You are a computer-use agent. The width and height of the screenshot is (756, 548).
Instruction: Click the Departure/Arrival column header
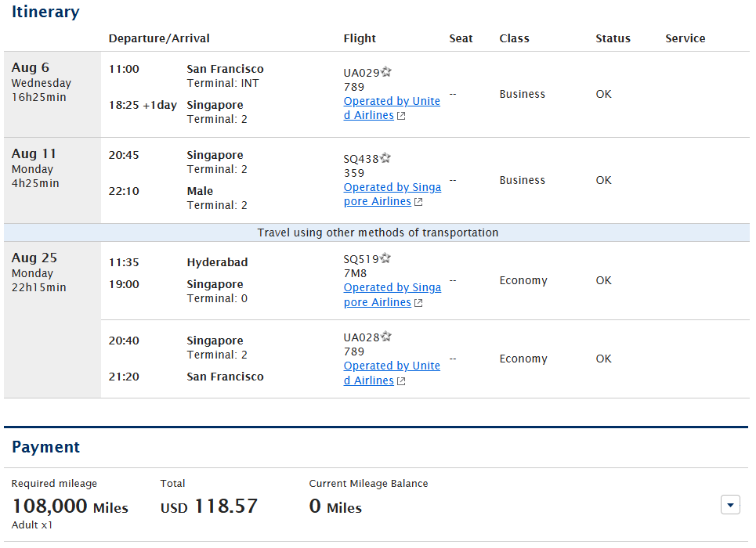point(159,38)
